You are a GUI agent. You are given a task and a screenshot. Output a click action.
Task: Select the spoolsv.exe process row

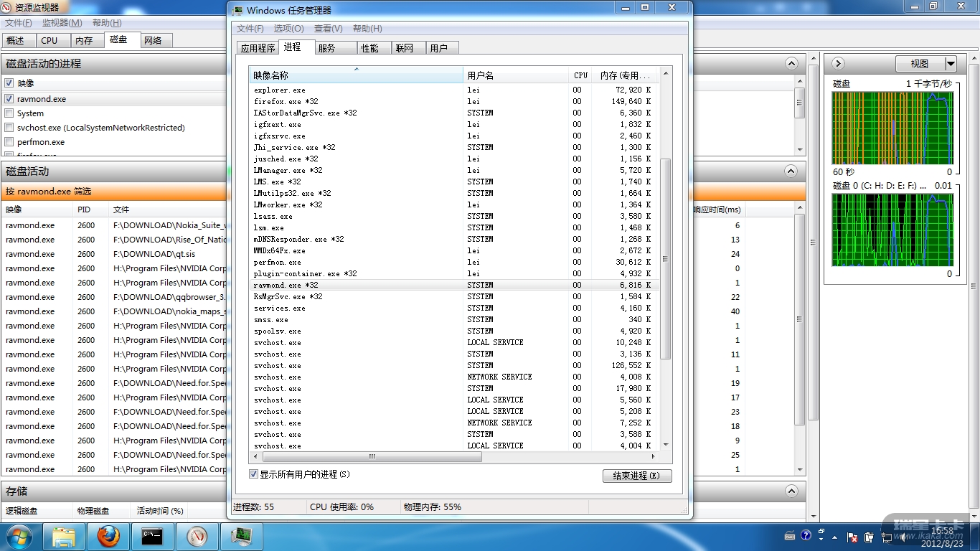[454, 331]
